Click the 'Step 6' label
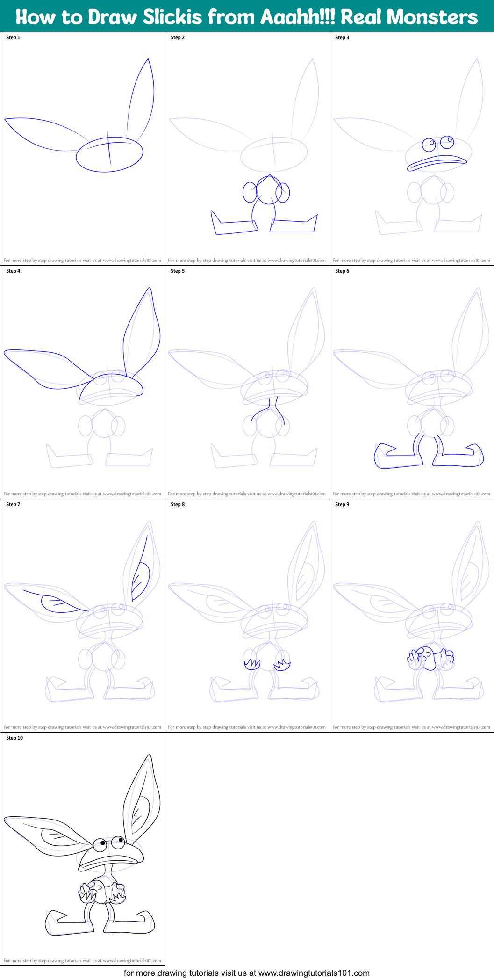The height and width of the screenshot is (980, 494). [342, 271]
